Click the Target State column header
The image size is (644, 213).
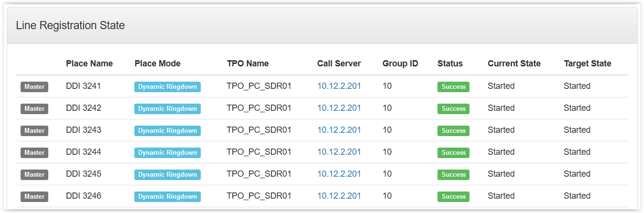coord(588,64)
